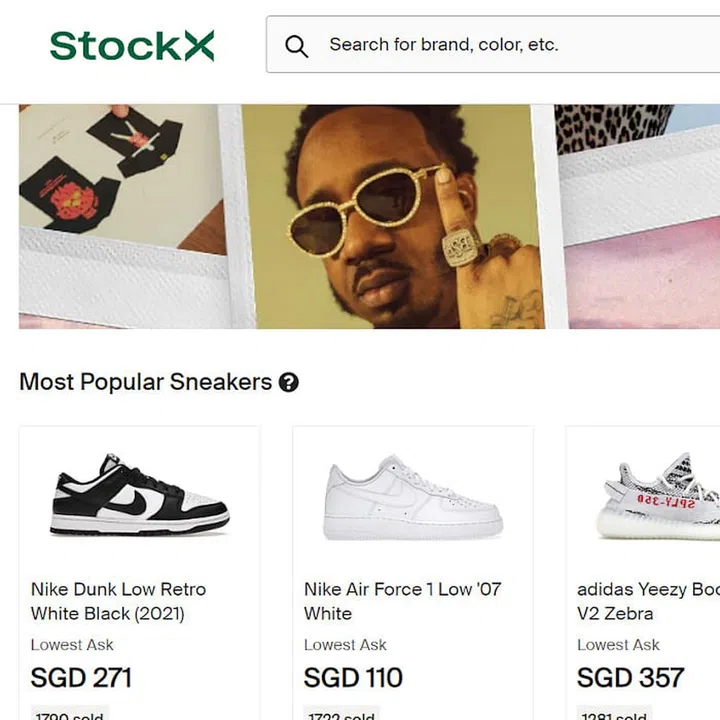Select the white Air Force 1 shoe image

[x=413, y=497]
